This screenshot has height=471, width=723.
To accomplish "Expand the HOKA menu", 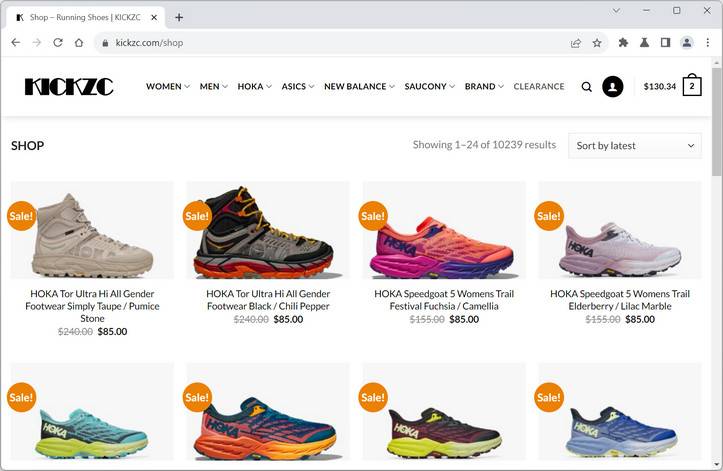I will point(254,87).
